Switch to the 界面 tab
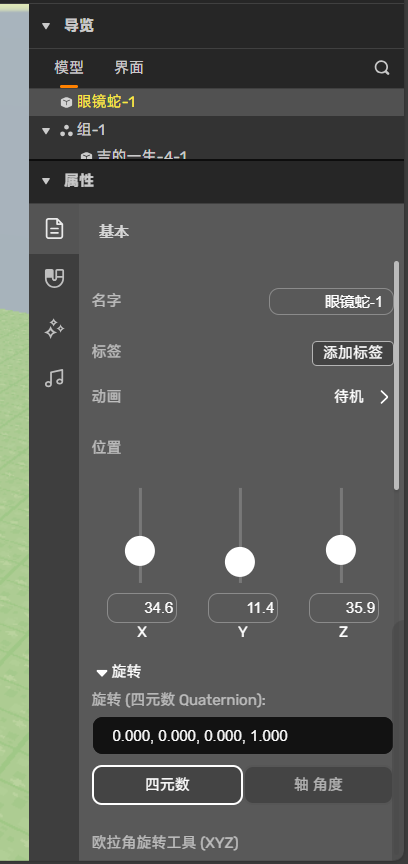Image resolution: width=408 pixels, height=864 pixels. coord(129,68)
